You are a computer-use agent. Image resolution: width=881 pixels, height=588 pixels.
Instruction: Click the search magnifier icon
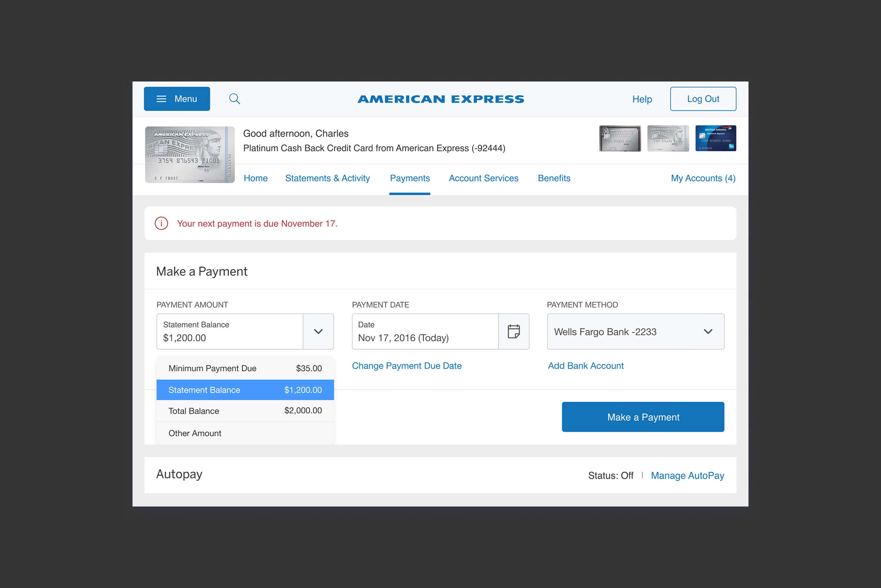click(x=234, y=99)
